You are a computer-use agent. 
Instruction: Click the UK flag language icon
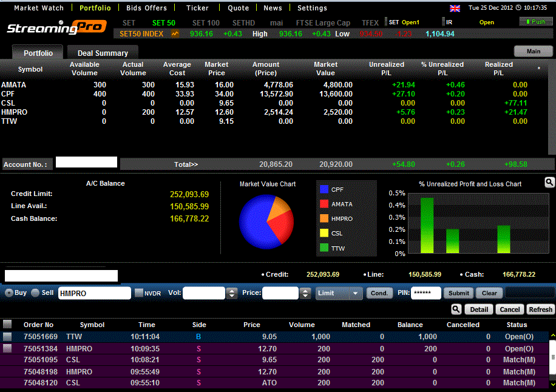(455, 8)
